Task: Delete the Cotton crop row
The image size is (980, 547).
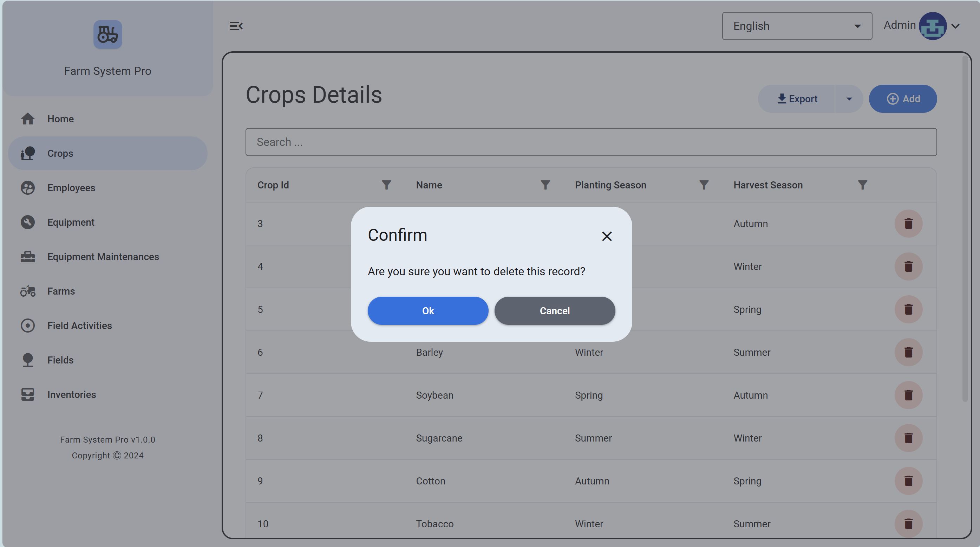Action: pos(908,481)
